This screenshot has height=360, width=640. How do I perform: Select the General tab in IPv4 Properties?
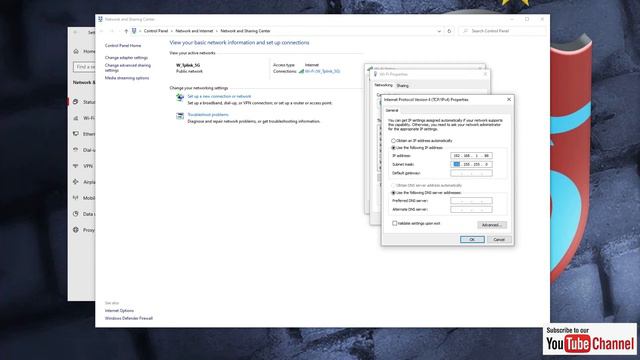[x=392, y=111]
